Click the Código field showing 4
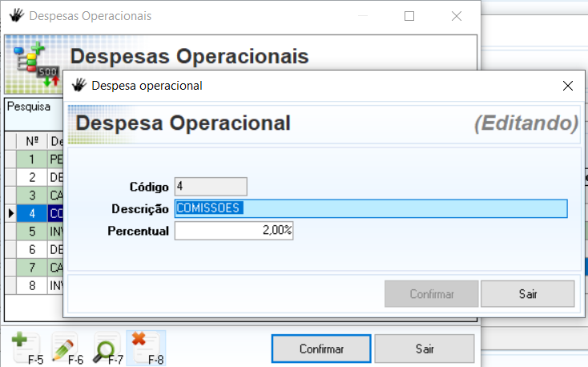 click(211, 187)
